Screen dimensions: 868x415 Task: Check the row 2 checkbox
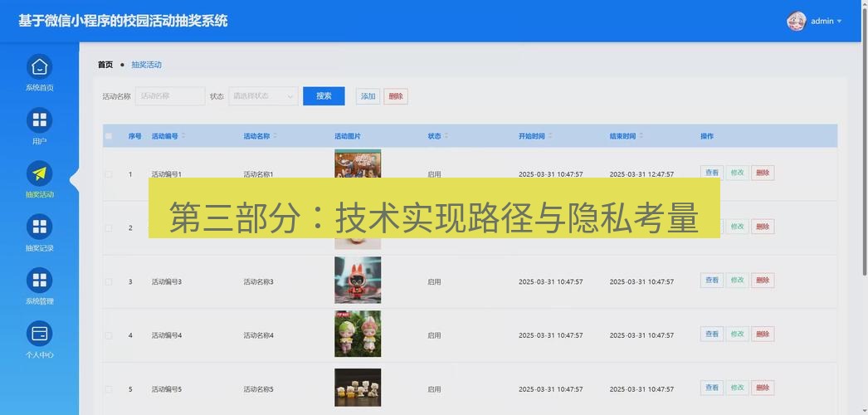[x=109, y=228]
